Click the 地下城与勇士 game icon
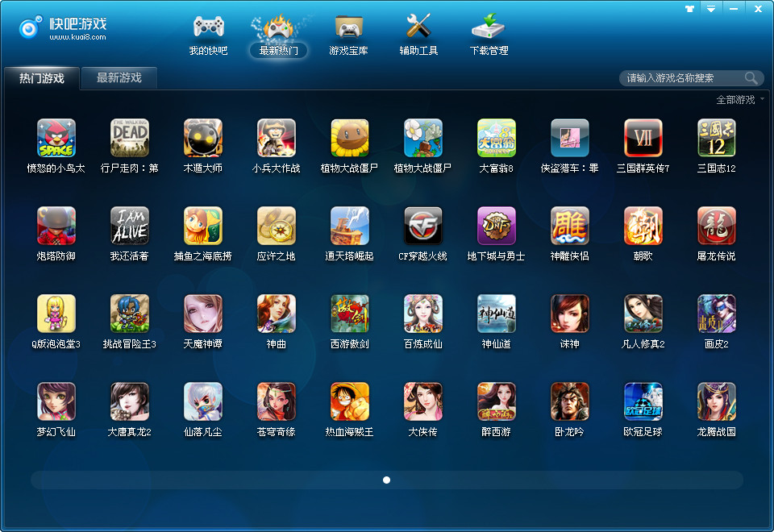The height and width of the screenshot is (532, 774). click(x=497, y=226)
